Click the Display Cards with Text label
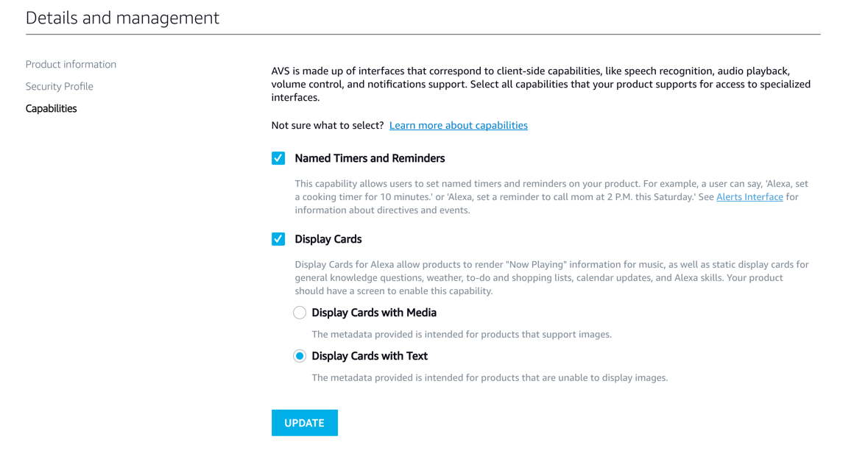Image resolution: width=868 pixels, height=459 pixels. tap(370, 356)
